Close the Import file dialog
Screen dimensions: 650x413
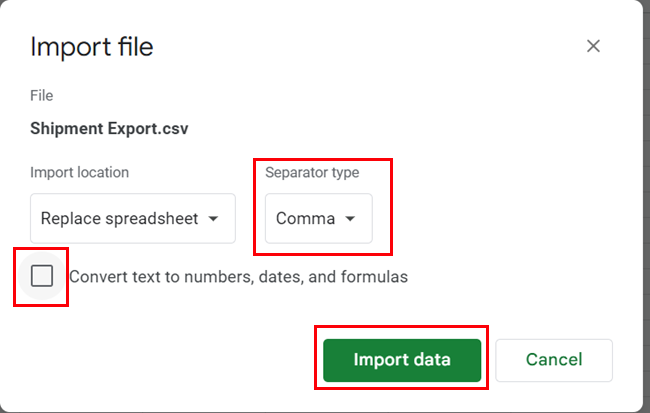[593, 46]
